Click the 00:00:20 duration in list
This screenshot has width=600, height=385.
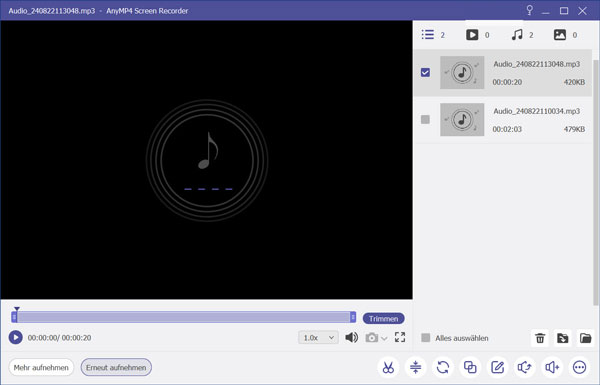(507, 82)
